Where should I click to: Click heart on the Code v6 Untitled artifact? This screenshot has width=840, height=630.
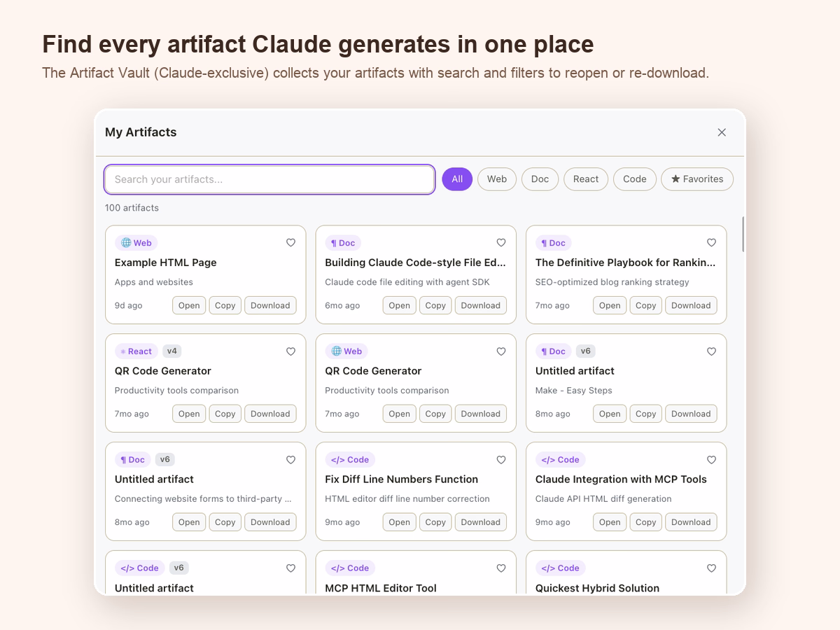coord(290,568)
